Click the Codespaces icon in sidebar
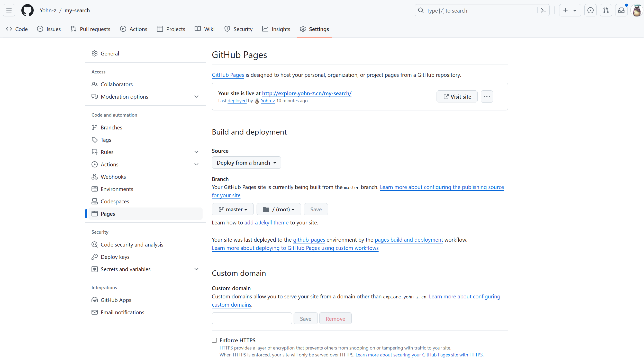The height and width of the screenshot is (359, 644). coord(95,201)
